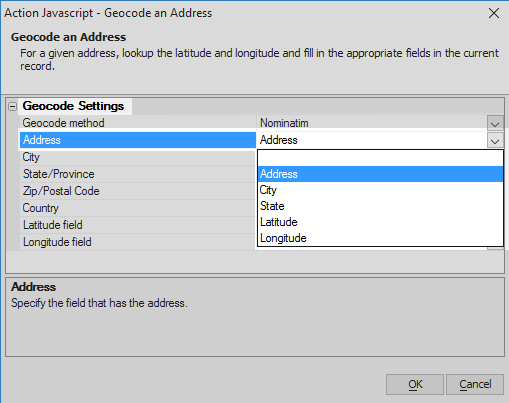Select the City property row

click(x=138, y=157)
